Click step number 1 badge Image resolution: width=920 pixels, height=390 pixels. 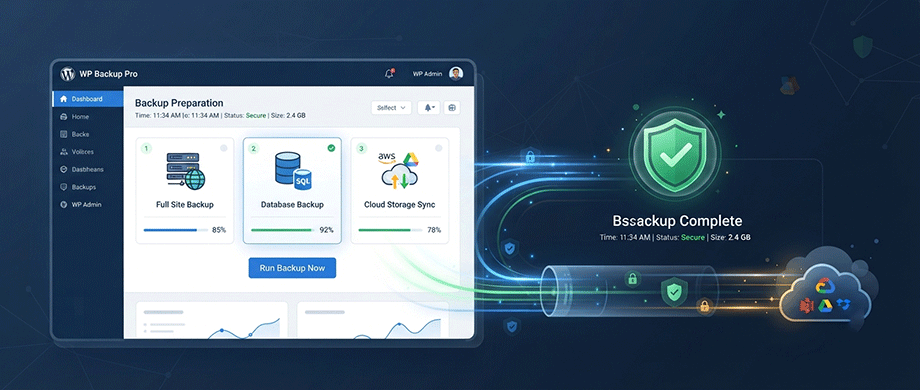click(146, 148)
